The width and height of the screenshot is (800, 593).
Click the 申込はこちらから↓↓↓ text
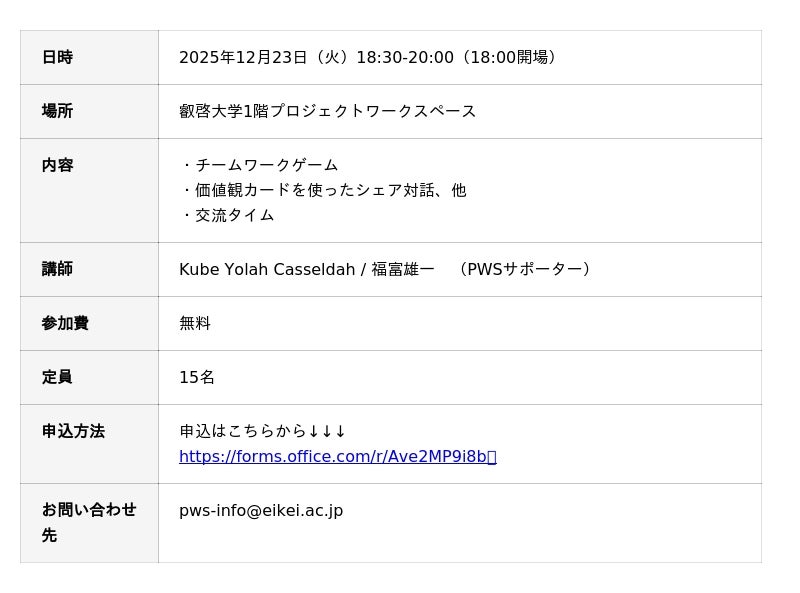(x=262, y=432)
